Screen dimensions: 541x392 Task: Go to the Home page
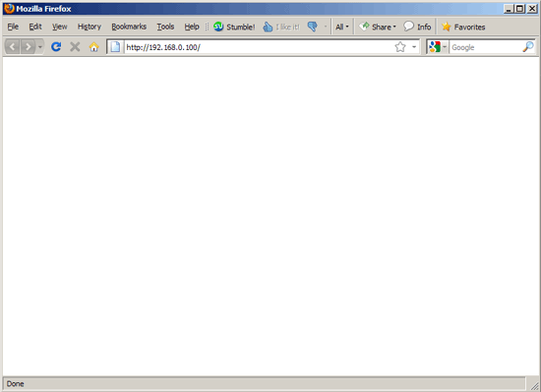click(x=93, y=46)
